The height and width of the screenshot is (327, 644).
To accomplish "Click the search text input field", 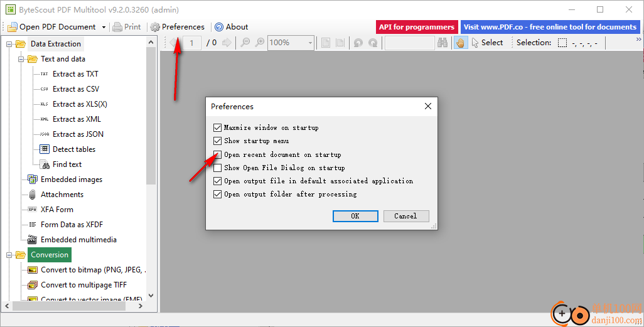I will (x=409, y=43).
